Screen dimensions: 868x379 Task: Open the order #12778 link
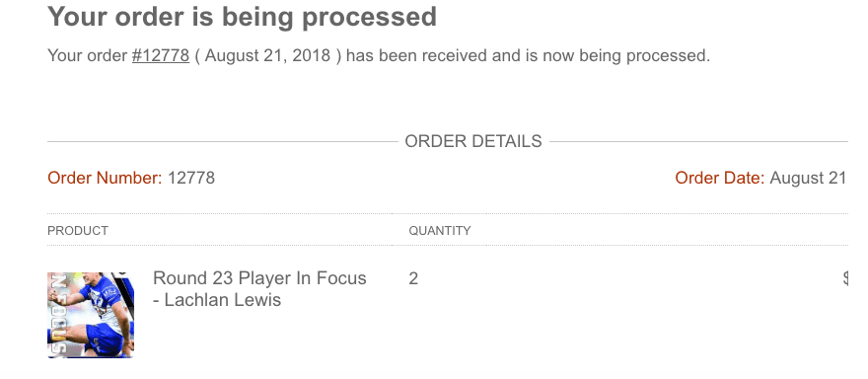[161, 56]
